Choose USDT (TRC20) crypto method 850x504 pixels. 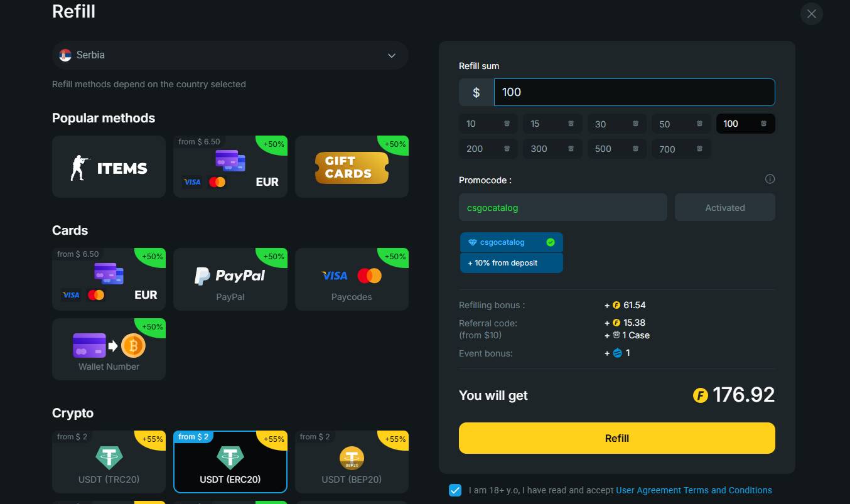point(109,462)
